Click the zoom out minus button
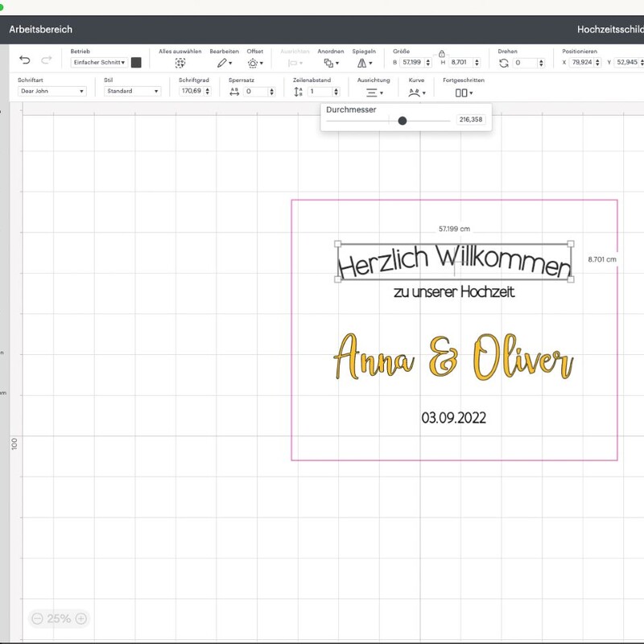 [37, 618]
